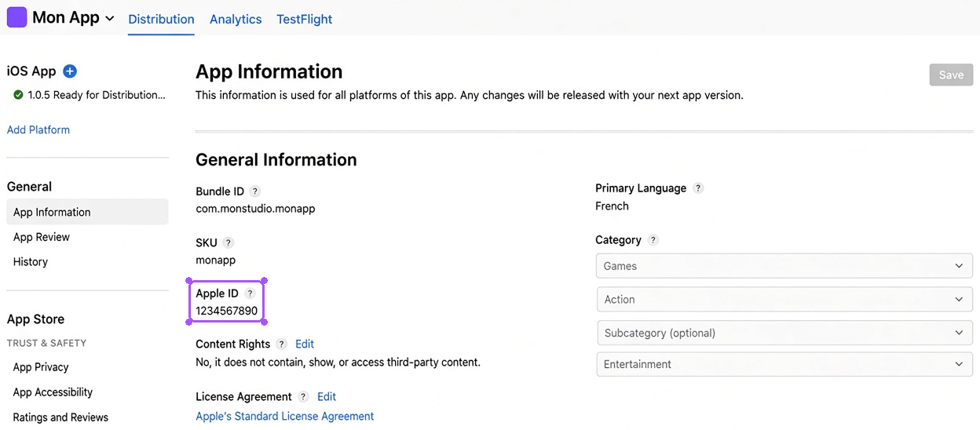The width and height of the screenshot is (980, 430).
Task: Click the purple Mon App icon
Action: point(16,17)
